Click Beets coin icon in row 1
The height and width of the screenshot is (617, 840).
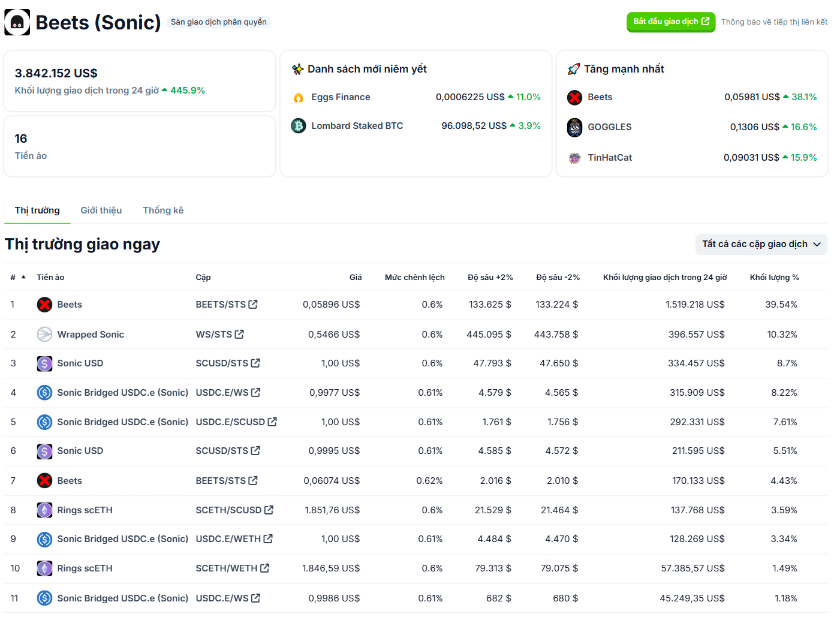click(44, 305)
